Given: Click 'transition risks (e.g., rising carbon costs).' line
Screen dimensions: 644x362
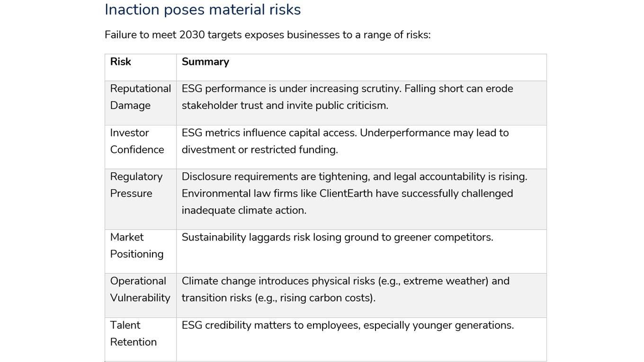Looking at the screenshot, I should tap(278, 298).
